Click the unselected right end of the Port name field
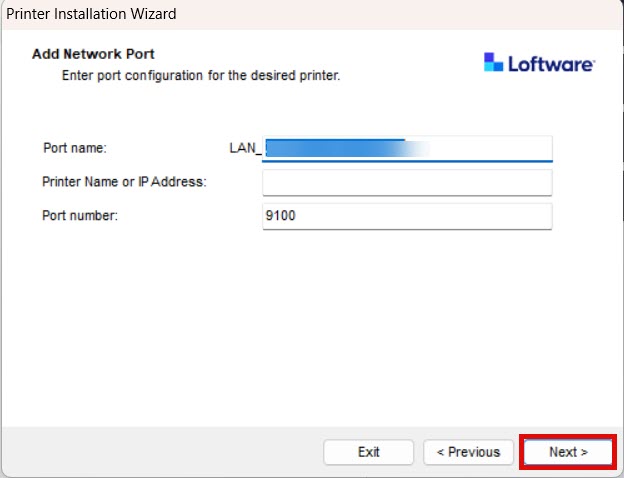Viewport: 624px width, 478px height. coord(491,148)
